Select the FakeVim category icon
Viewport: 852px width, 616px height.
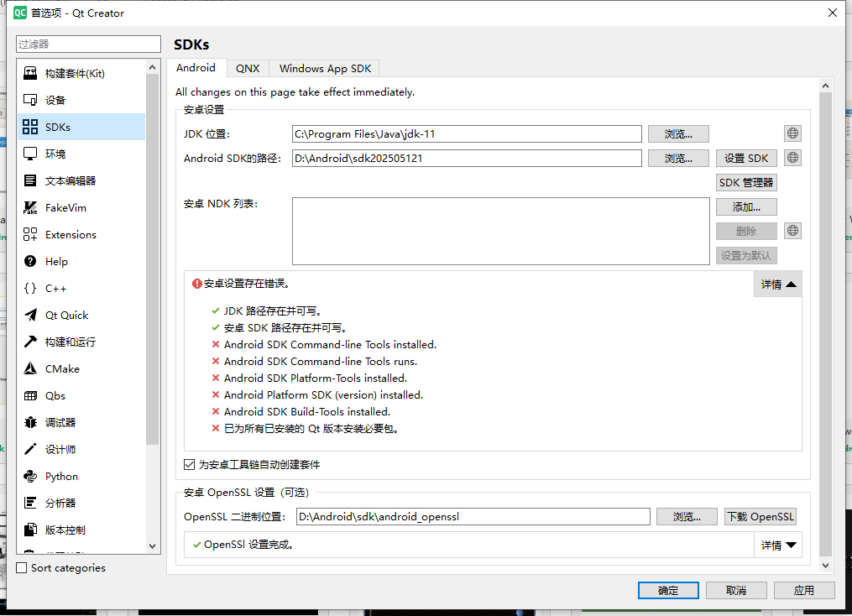click(30, 207)
